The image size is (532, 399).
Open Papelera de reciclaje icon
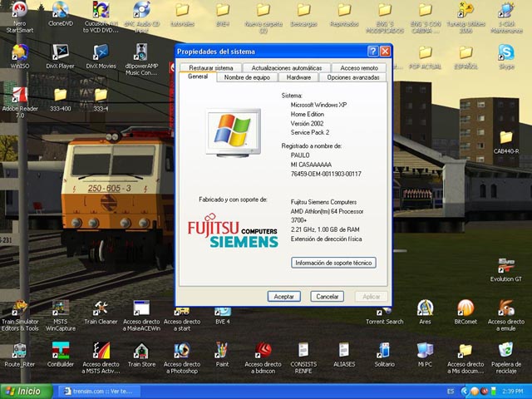pos(505,350)
